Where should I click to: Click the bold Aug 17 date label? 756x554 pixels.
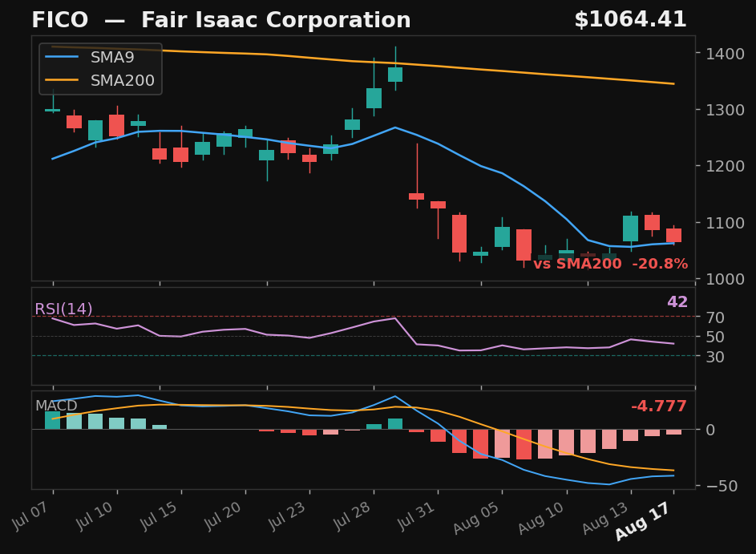click(642, 521)
